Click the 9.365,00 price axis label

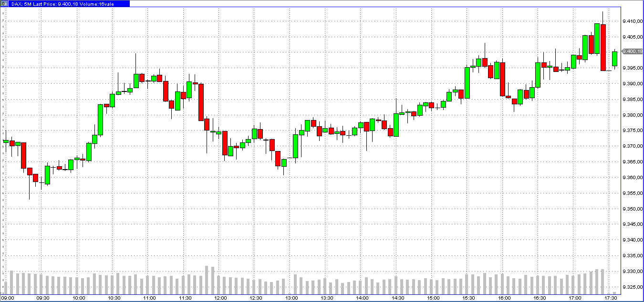coord(632,162)
